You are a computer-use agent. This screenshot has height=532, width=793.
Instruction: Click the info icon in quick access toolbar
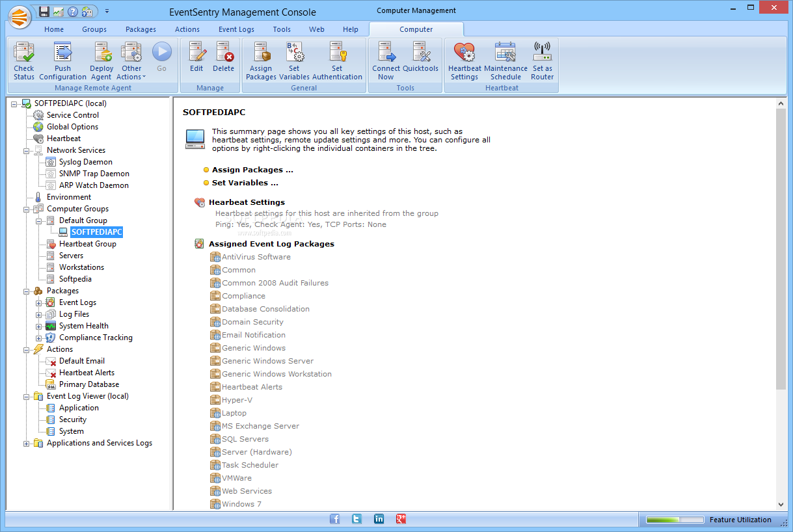[x=87, y=11]
